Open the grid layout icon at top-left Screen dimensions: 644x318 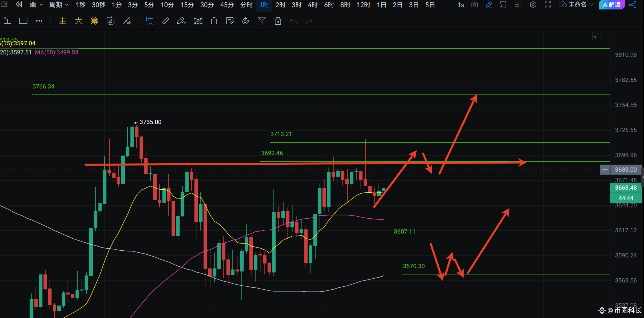point(5,5)
